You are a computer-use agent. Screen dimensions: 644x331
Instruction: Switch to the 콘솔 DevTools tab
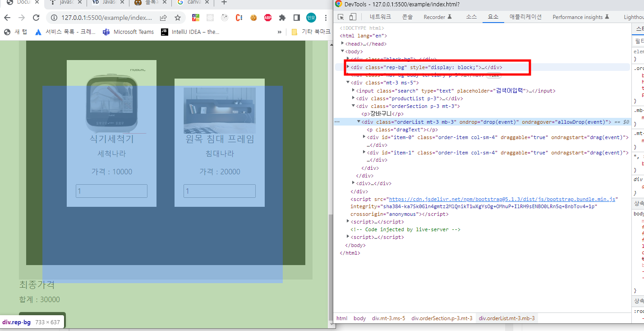pos(407,17)
